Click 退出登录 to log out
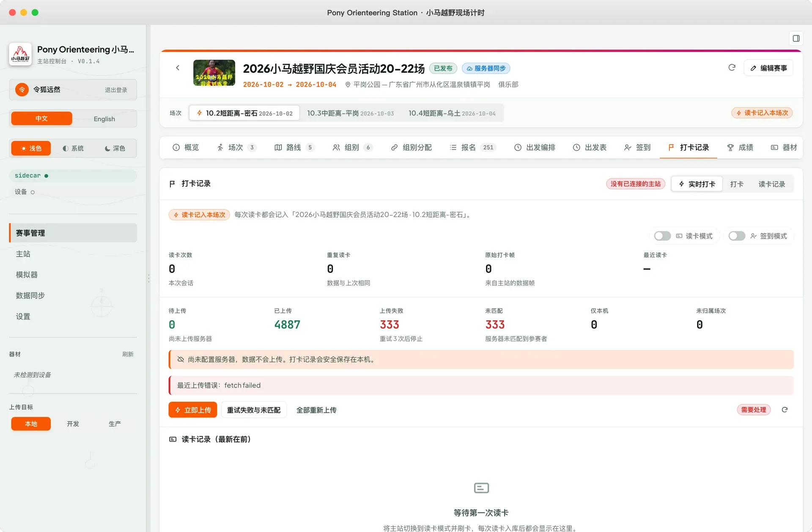This screenshot has height=532, width=812. (116, 90)
